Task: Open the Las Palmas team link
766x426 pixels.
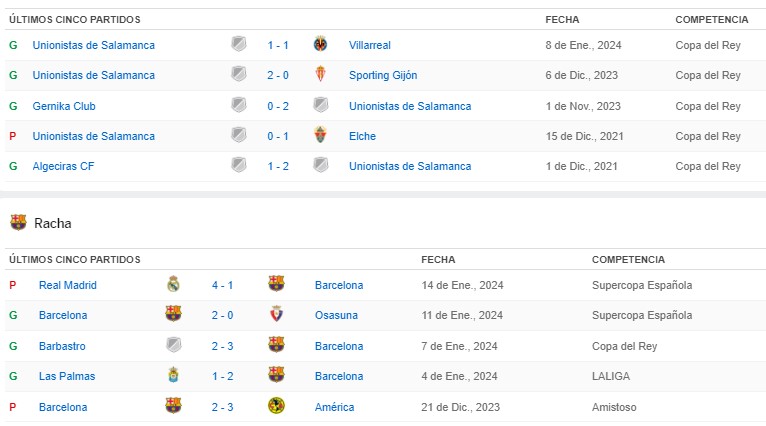Action: pyautogui.click(x=62, y=376)
